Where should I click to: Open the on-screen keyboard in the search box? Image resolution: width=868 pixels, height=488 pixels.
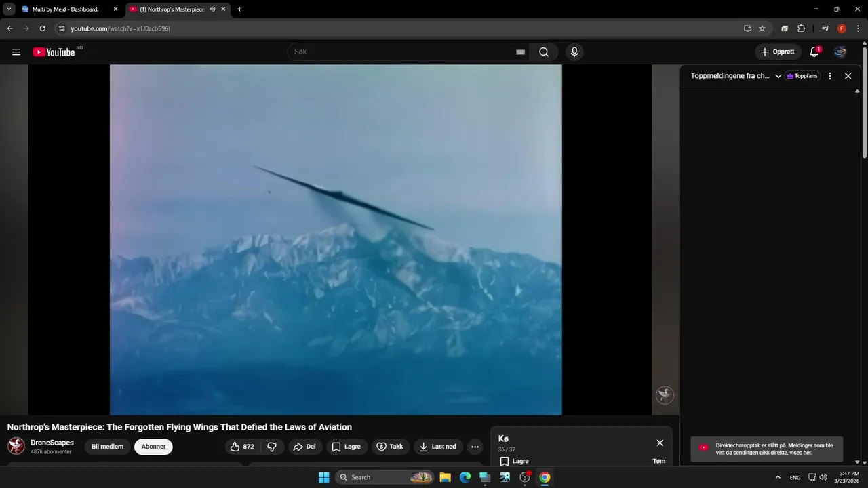point(520,52)
